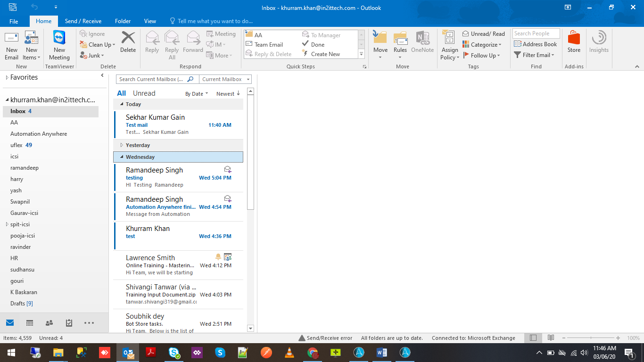
Task: Open Tasks view in navigation bar
Action: click(x=69, y=323)
